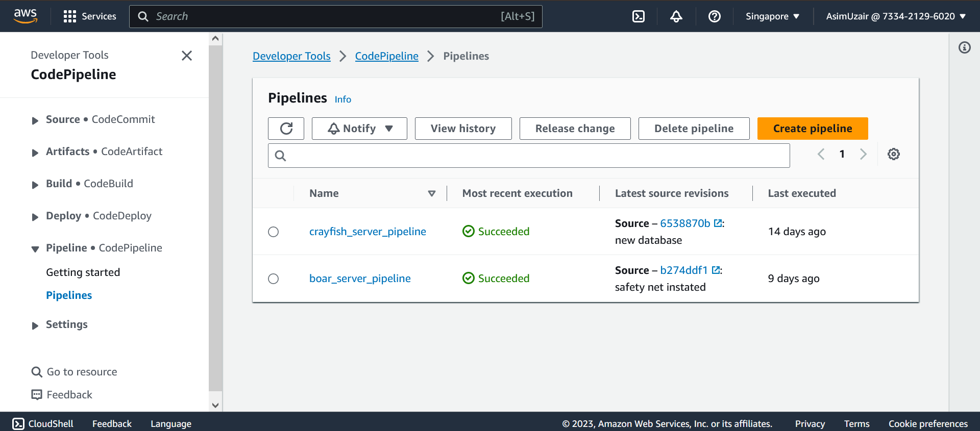Click the '14 days ago' cell
Image resolution: width=980 pixels, height=431 pixels.
[797, 232]
